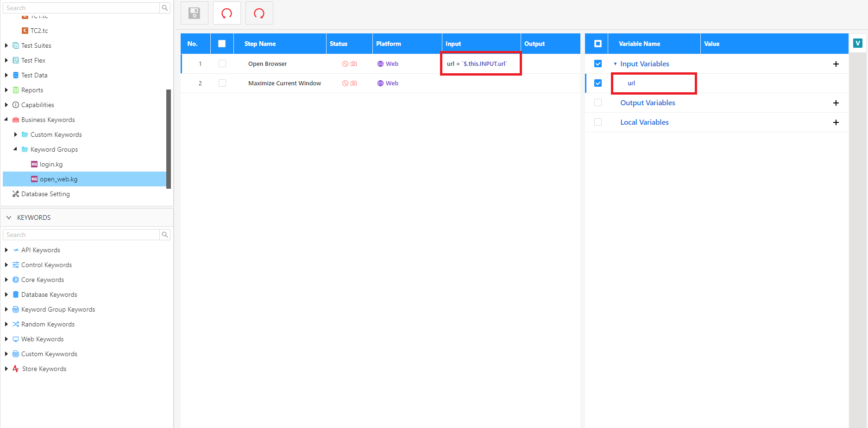Click the Maximize Current Window screenshot icon
Screen dimensions: 868x428
[x=354, y=83]
